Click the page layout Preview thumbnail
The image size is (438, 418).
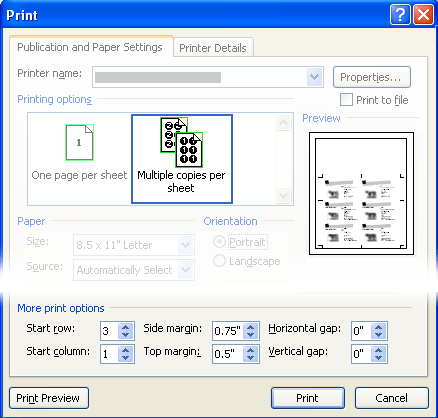pyautogui.click(x=361, y=194)
